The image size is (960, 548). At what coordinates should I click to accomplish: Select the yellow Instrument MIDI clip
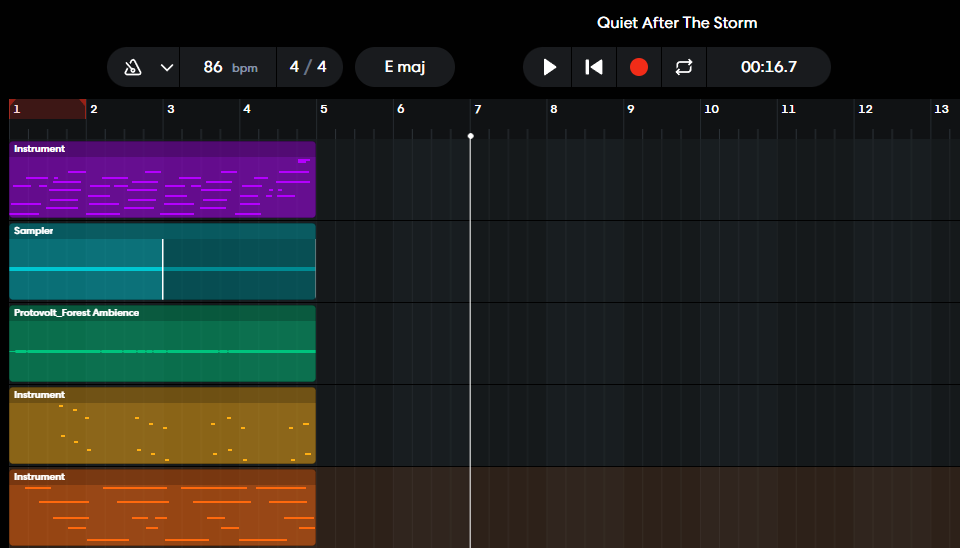click(162, 426)
